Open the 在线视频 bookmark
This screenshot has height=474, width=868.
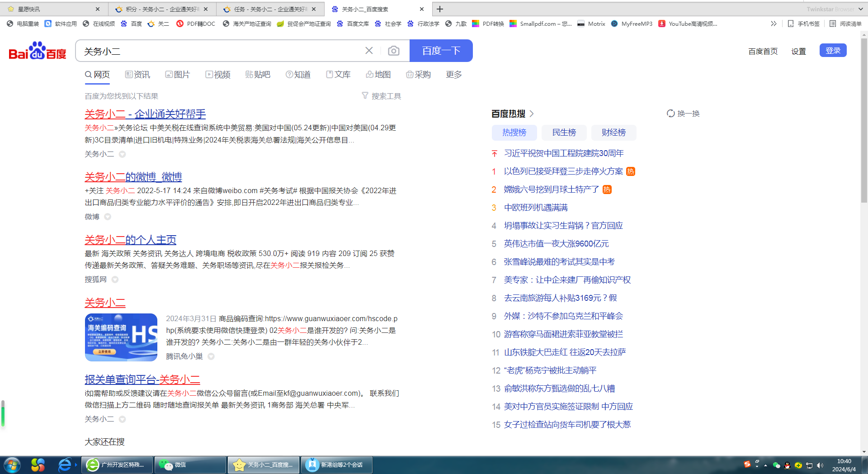(x=99, y=24)
